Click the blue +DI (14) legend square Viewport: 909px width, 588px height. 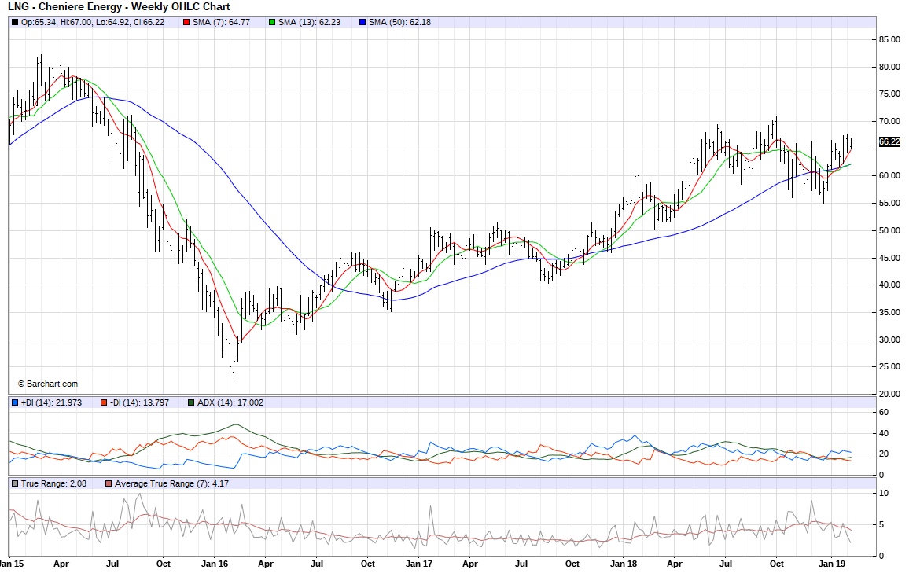[14, 402]
